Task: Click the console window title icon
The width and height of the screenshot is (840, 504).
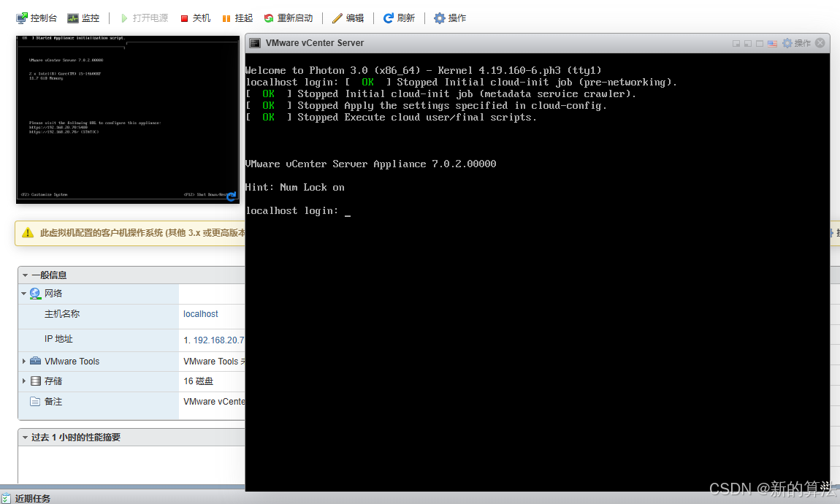Action: 256,43
